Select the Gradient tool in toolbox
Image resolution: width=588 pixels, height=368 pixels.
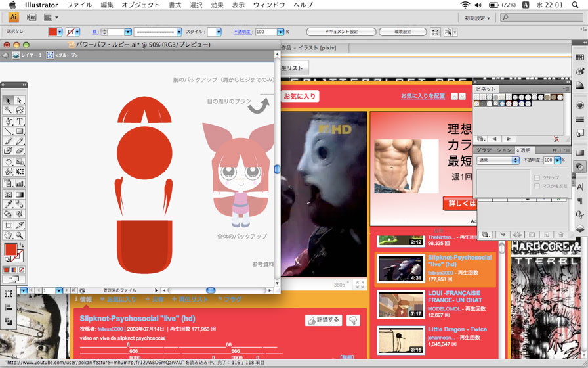click(20, 195)
